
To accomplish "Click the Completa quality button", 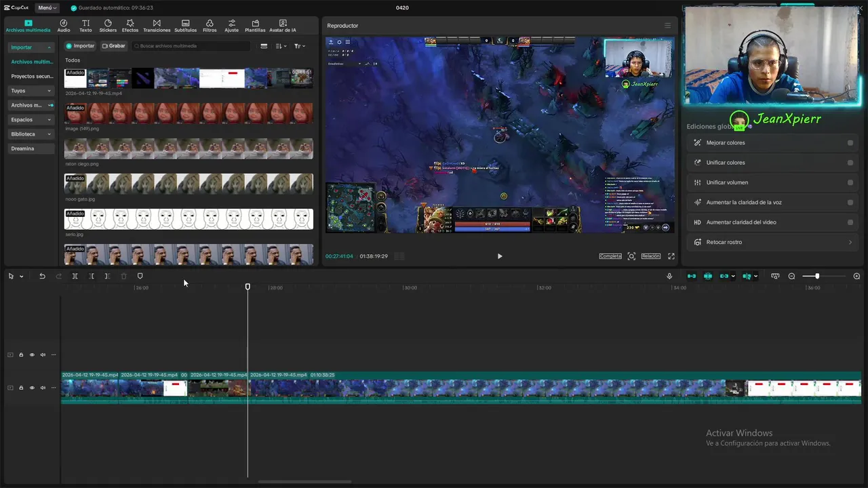I will [610, 256].
